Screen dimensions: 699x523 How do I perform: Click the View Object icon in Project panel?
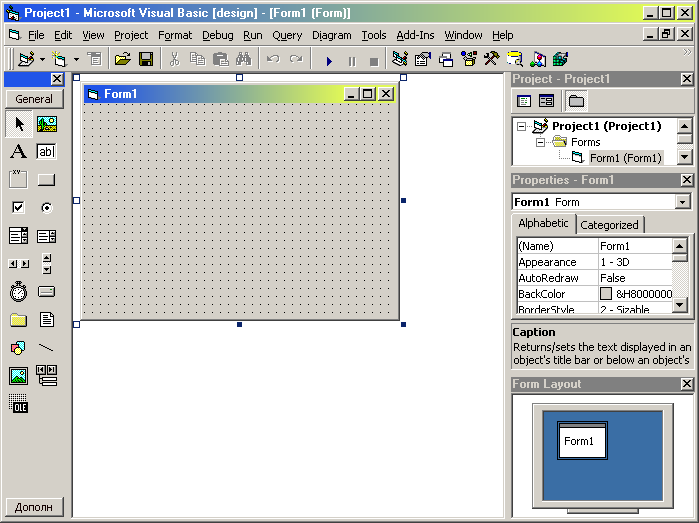[x=546, y=101]
